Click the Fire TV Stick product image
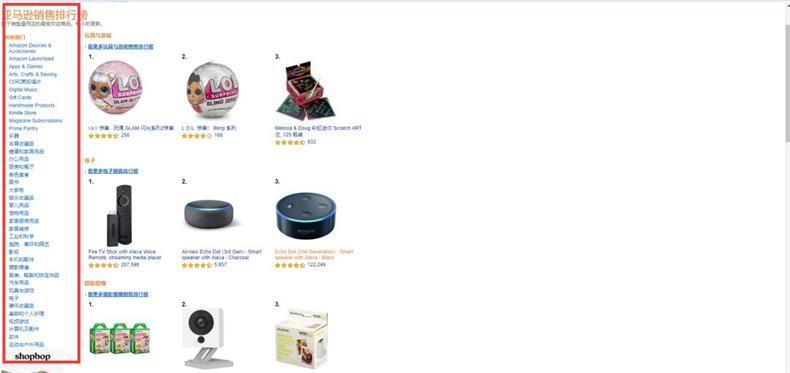 (120, 215)
